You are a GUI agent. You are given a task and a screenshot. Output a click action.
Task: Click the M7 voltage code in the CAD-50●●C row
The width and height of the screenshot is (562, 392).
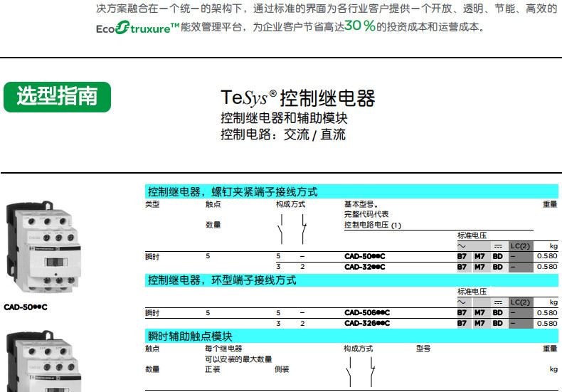479,257
